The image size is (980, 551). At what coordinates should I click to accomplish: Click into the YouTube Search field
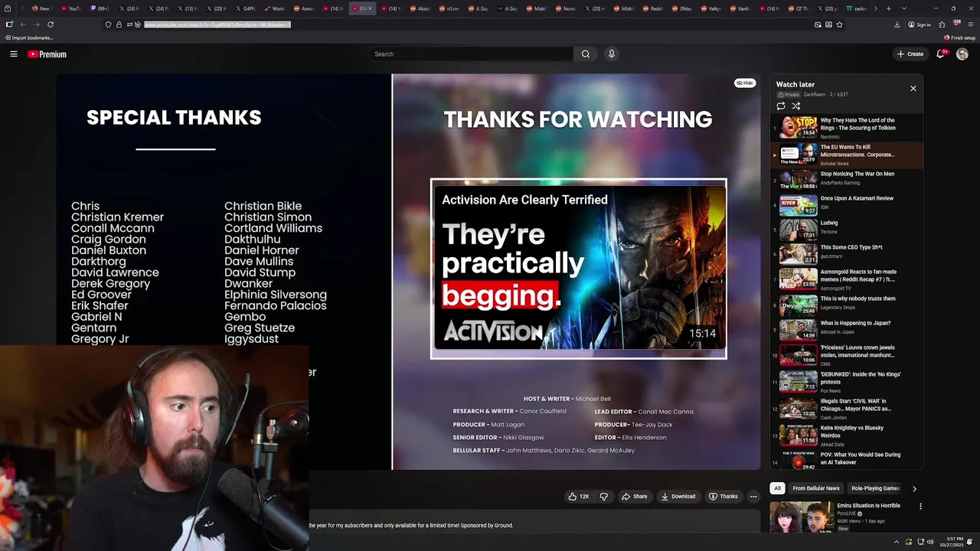471,54
